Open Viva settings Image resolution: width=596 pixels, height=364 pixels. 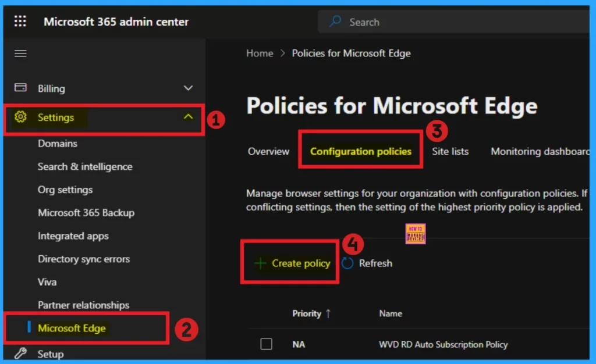[x=47, y=282]
